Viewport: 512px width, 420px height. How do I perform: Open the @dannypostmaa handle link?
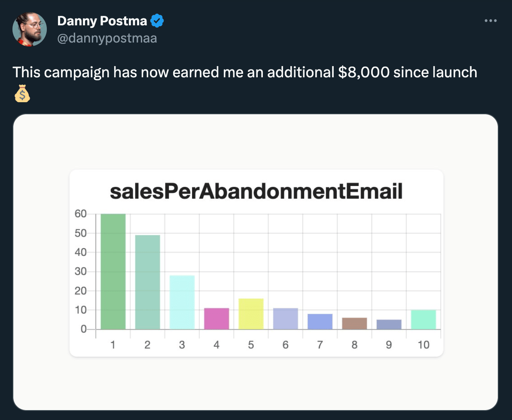click(x=107, y=38)
